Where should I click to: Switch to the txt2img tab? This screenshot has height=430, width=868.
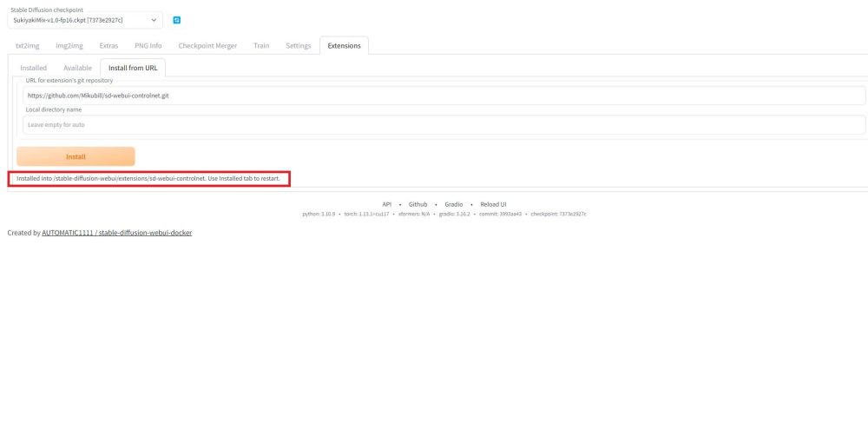coord(30,45)
